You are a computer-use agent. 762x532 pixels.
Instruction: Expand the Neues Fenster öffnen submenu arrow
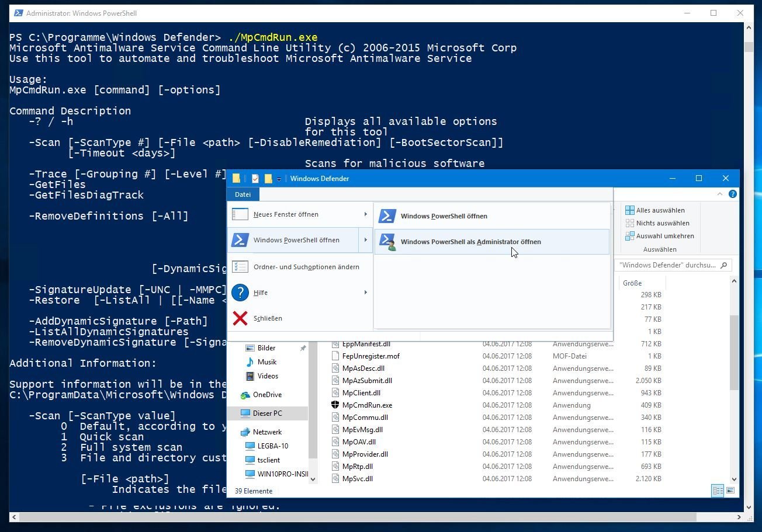tap(366, 214)
